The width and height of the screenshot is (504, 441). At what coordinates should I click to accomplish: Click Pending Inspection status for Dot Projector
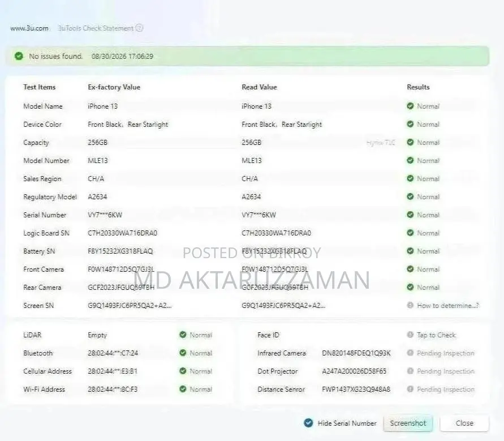point(446,371)
